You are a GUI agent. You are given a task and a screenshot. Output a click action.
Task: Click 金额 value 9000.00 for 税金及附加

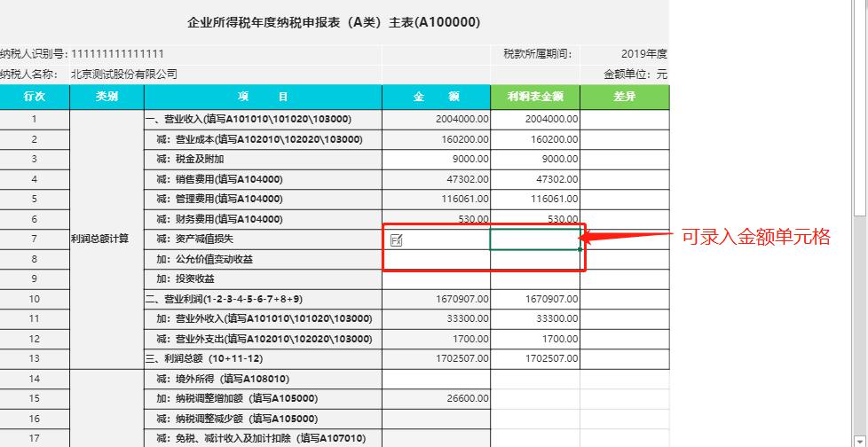coord(472,159)
